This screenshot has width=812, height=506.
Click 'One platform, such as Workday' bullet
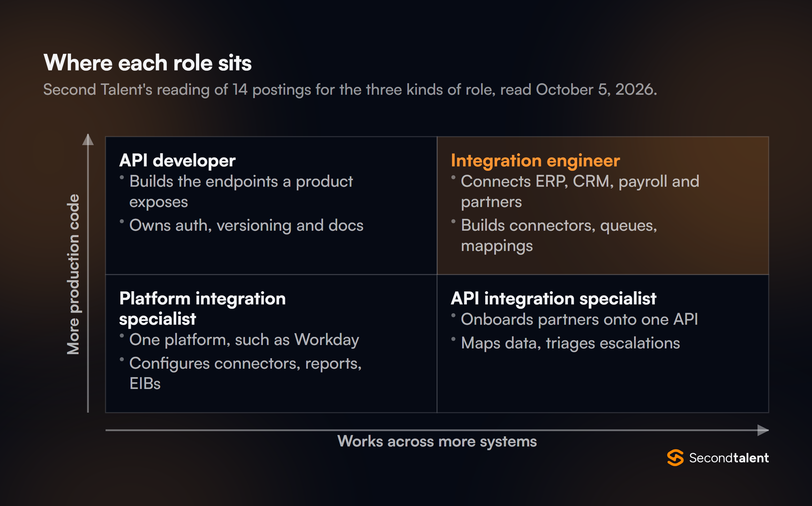pos(244,340)
